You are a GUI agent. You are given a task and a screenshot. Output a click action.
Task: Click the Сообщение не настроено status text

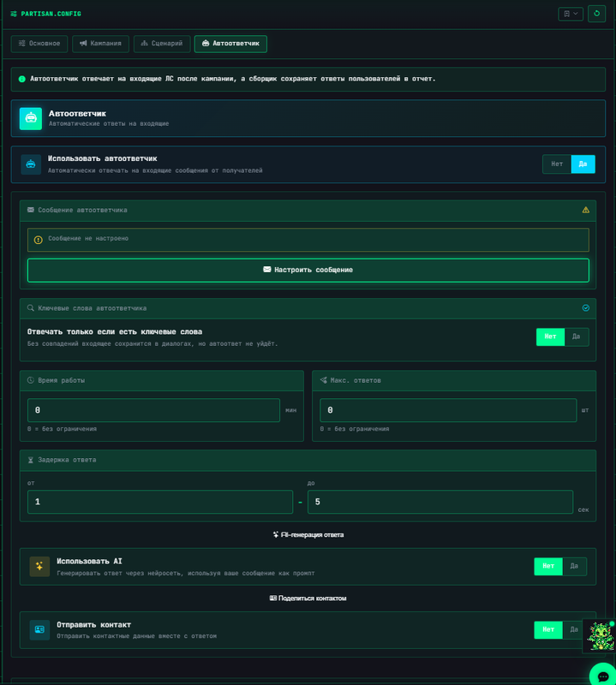[88, 239]
